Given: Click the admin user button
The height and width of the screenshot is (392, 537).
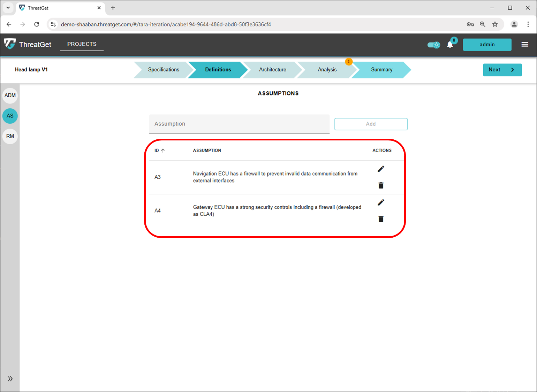Looking at the screenshot, I should [487, 45].
